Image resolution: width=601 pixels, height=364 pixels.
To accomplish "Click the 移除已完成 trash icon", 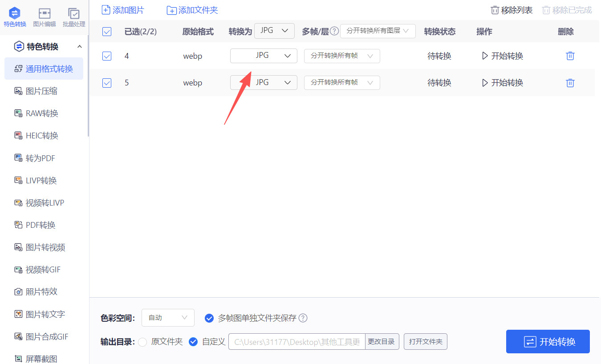I will click(546, 10).
